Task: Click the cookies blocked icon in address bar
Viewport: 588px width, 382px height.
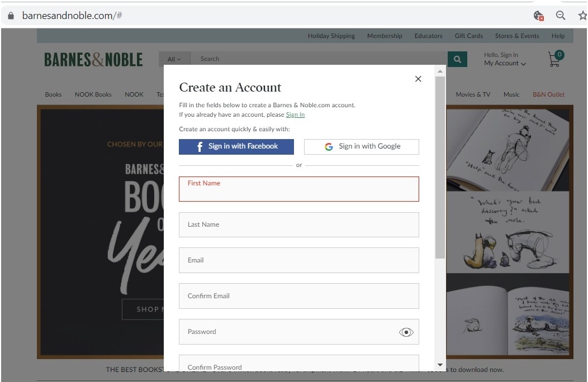Action: [538, 16]
